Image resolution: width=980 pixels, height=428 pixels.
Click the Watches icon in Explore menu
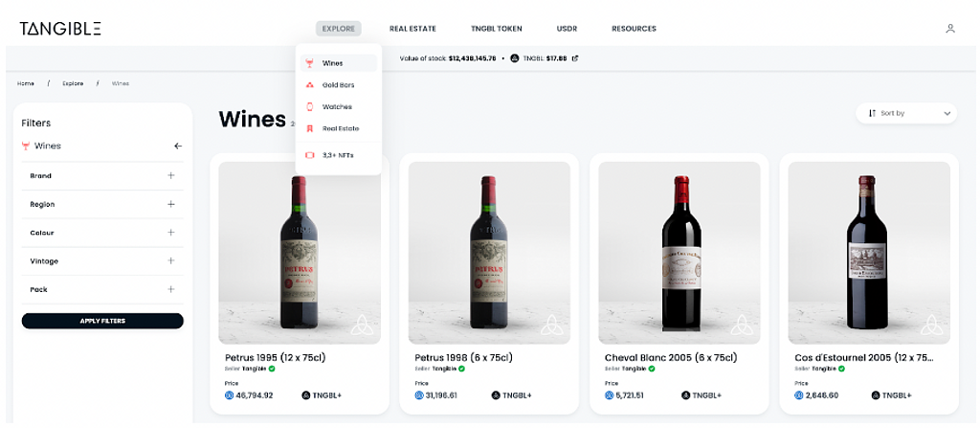[309, 106]
